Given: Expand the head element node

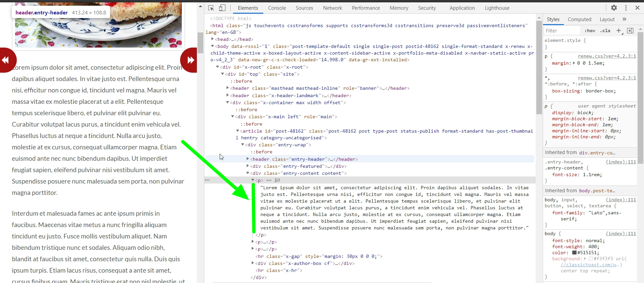Looking at the screenshot, I should (213, 39).
